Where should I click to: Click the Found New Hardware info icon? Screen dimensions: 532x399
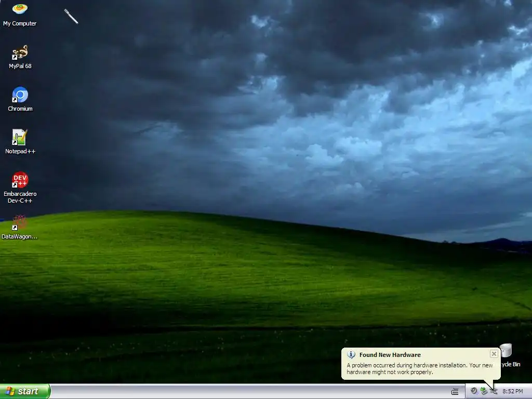click(x=351, y=354)
